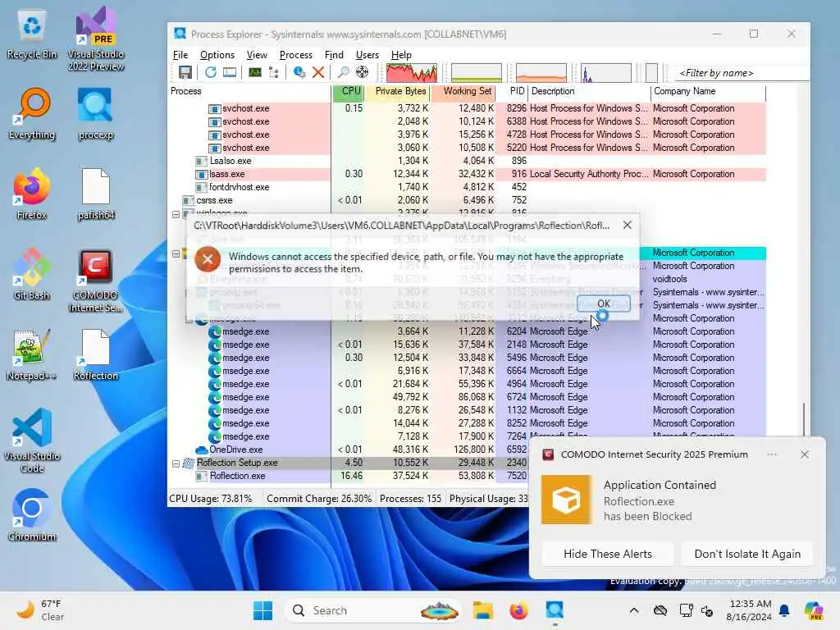Select msedge.exe row with PID 6724
The height and width of the screenshot is (630, 840).
pyautogui.click(x=468, y=397)
